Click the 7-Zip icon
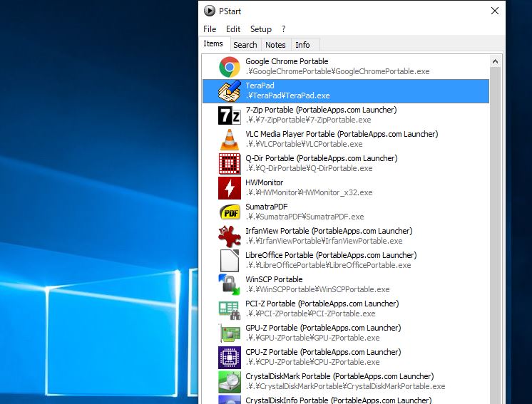Viewport: 532px width, 404px height. pos(230,115)
